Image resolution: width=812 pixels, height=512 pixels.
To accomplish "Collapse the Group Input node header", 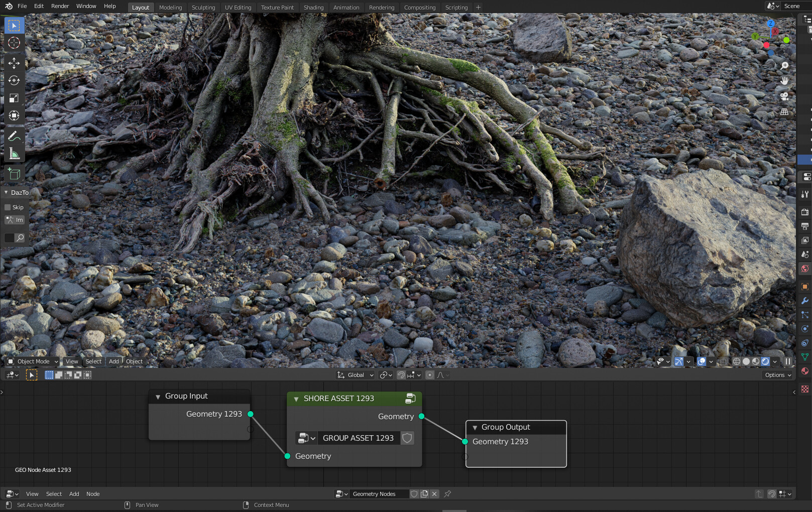I will click(x=159, y=396).
